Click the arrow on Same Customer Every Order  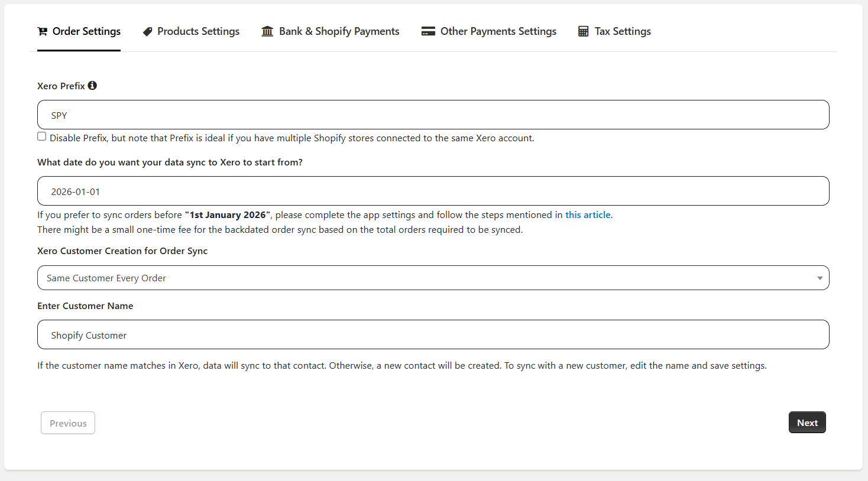[x=820, y=278]
